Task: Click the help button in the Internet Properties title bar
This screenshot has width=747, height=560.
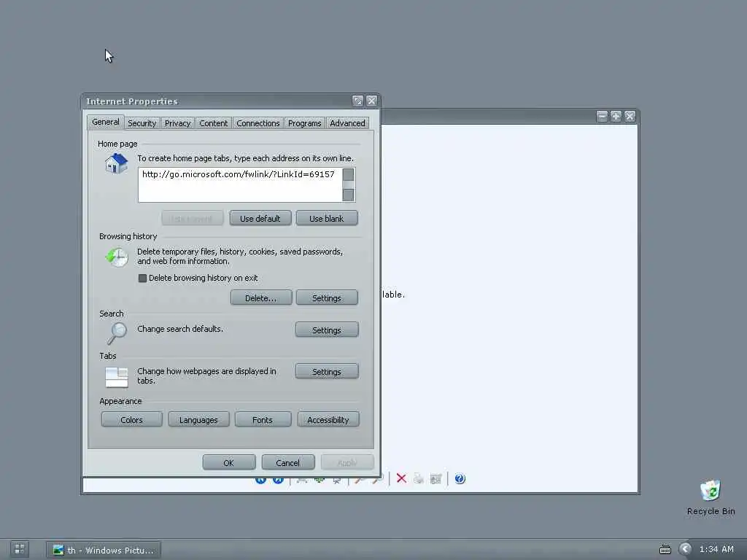Action: pyautogui.click(x=357, y=101)
